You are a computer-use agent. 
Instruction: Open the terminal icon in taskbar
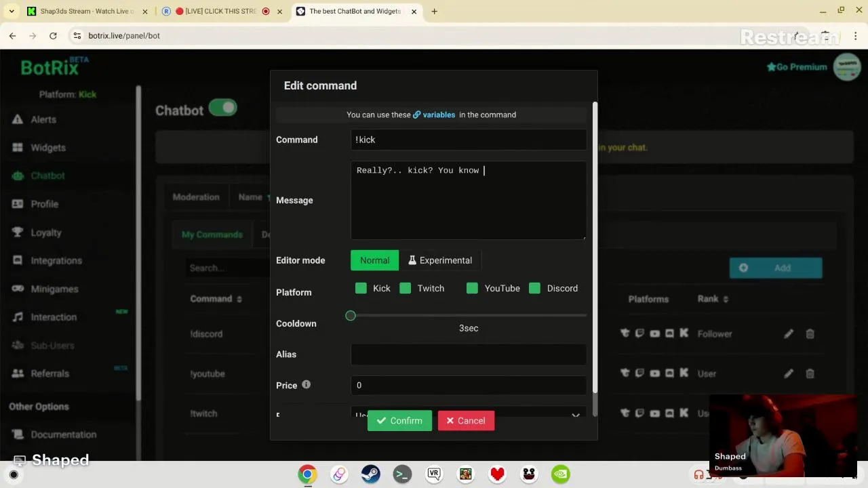tap(402, 474)
